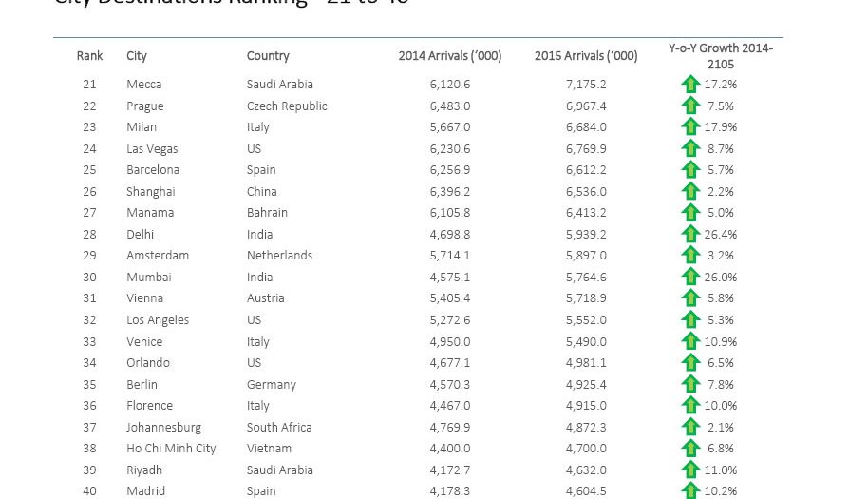The height and width of the screenshot is (499, 868).
Task: Click the City column header
Action: (x=137, y=56)
